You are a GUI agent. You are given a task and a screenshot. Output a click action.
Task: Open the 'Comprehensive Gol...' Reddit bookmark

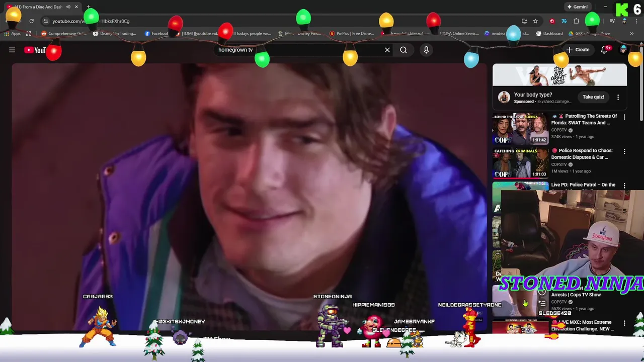point(64,34)
